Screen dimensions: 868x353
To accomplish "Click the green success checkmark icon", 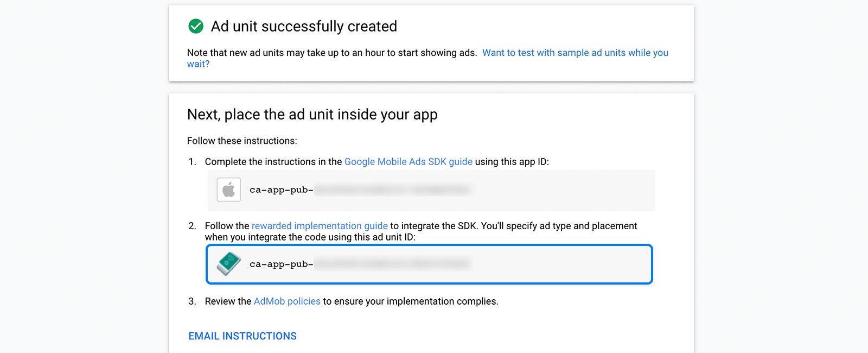I will [x=195, y=26].
